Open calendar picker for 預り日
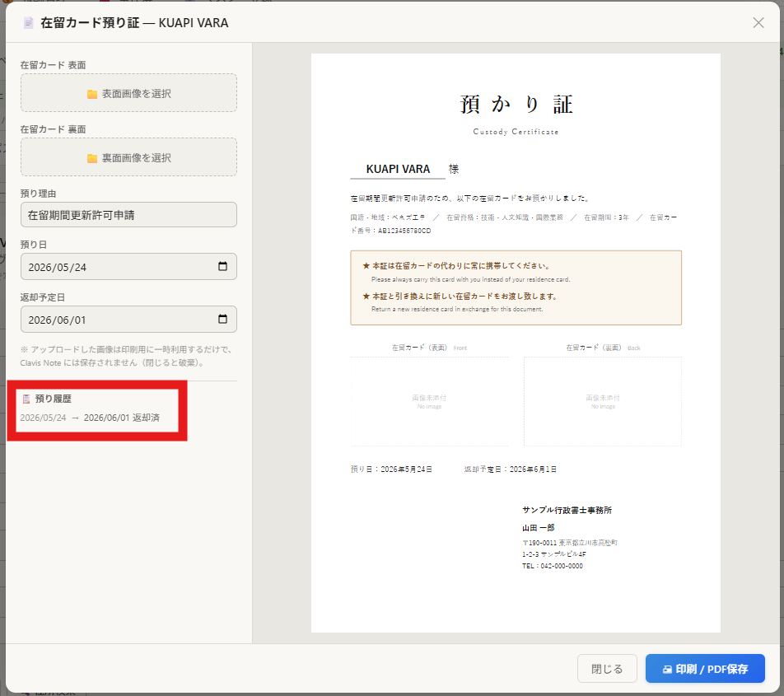This screenshot has height=696, width=784. 222,266
